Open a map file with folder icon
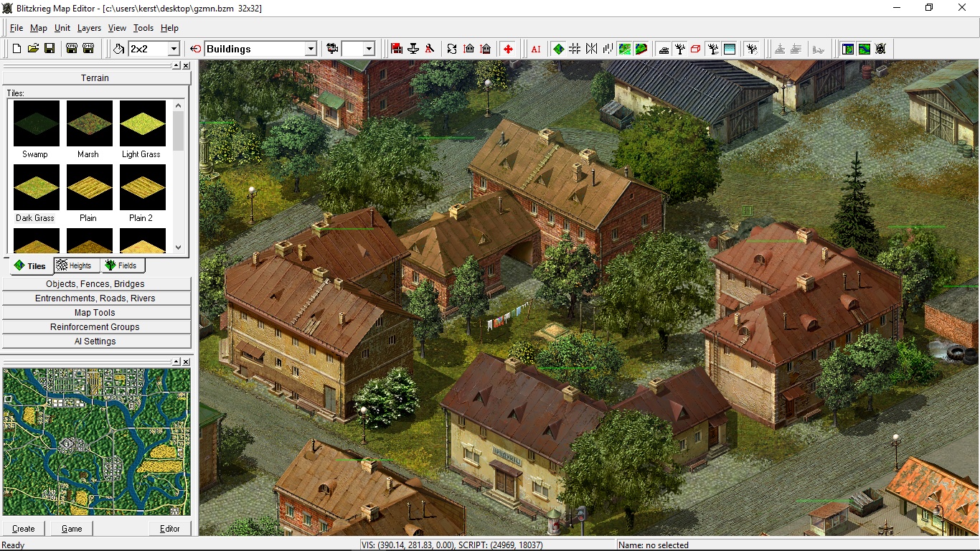Image resolution: width=980 pixels, height=551 pixels. pyautogui.click(x=33, y=49)
